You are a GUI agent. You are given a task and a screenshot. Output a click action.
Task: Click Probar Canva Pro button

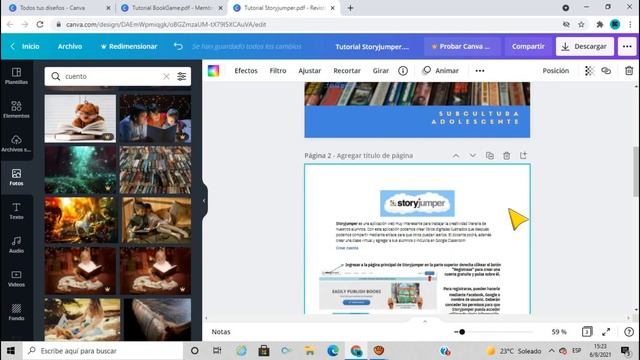461,47
